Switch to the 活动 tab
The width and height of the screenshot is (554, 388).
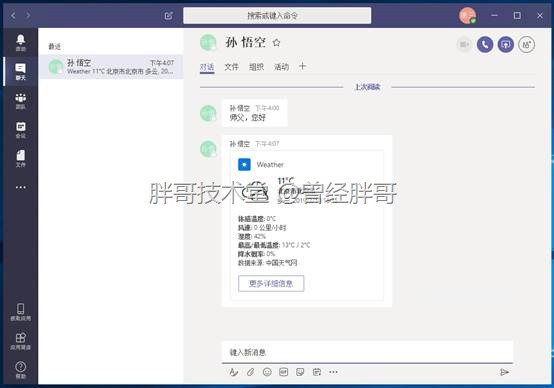click(x=282, y=67)
